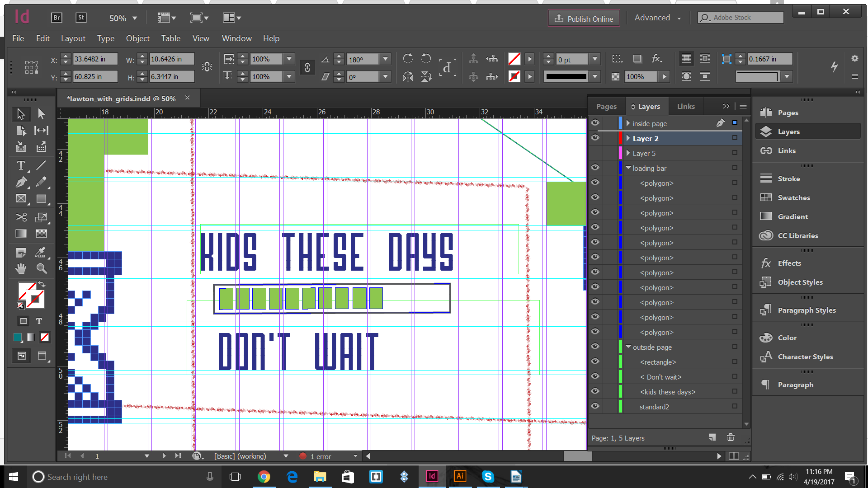Image resolution: width=868 pixels, height=488 pixels.
Task: Hide the 'loading bar' layer
Action: tap(595, 168)
